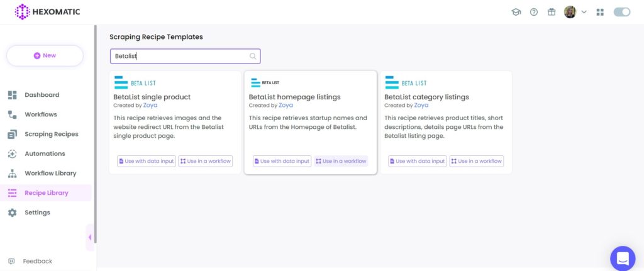Click the search magnifier icon
644x271 pixels.
click(x=253, y=56)
